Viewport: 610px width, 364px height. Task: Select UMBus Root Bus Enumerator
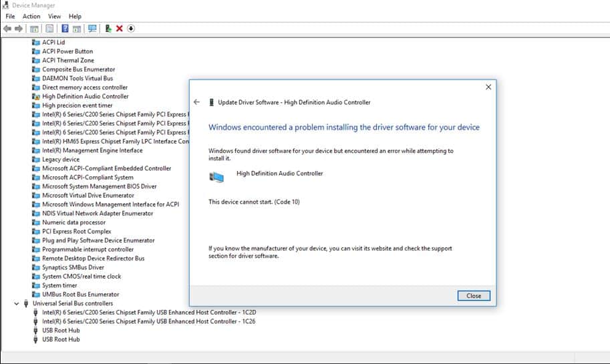[81, 295]
